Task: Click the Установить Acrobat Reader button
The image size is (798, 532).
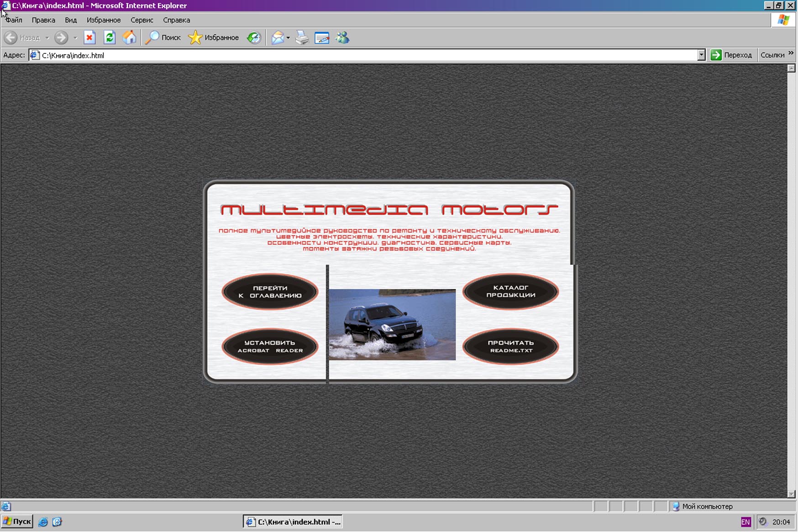Action: click(270, 347)
